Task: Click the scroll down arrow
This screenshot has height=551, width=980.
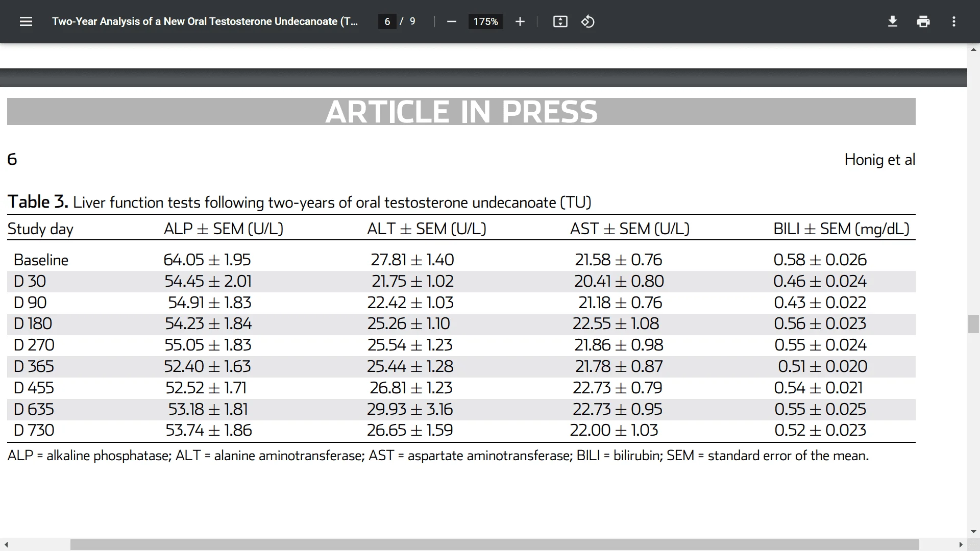Action: (973, 532)
